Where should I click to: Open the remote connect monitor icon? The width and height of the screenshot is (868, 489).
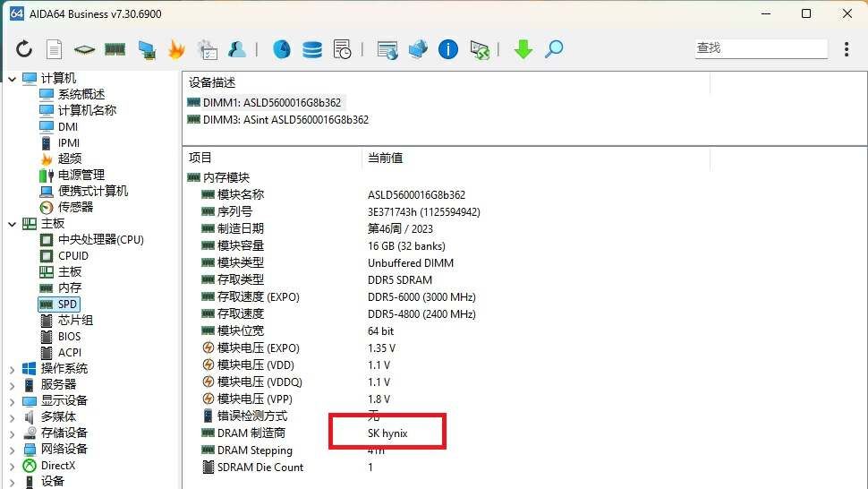pos(480,50)
